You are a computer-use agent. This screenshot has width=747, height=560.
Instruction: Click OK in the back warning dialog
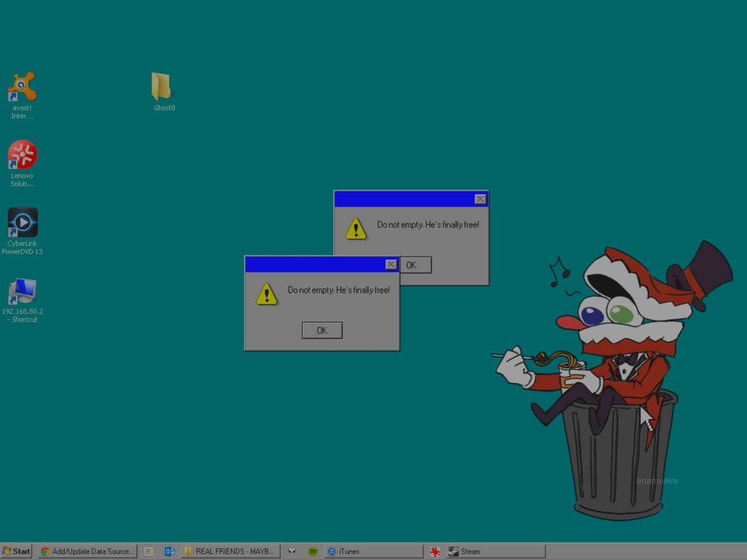coord(415,265)
